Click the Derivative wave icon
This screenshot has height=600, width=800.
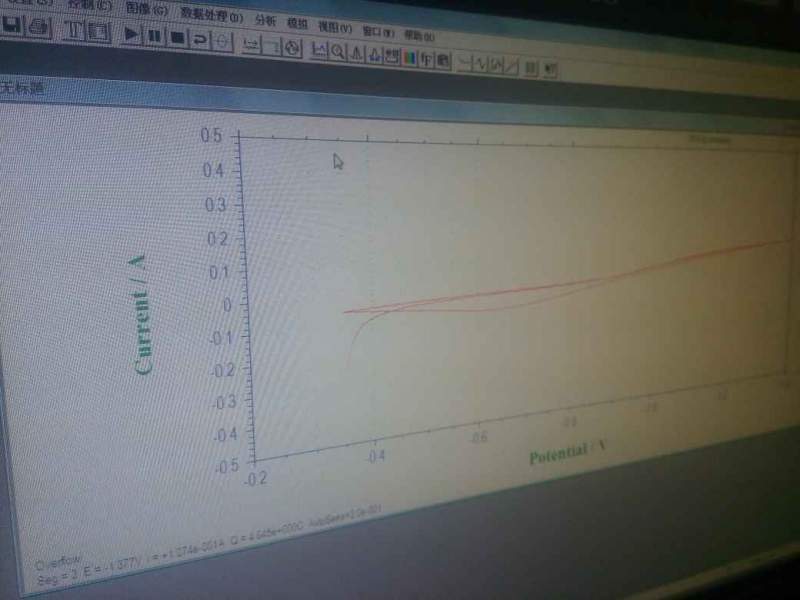(x=482, y=63)
